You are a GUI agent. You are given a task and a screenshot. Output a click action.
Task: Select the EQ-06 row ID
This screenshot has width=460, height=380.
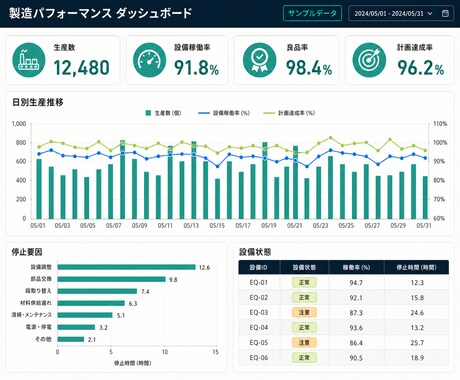[x=259, y=358]
